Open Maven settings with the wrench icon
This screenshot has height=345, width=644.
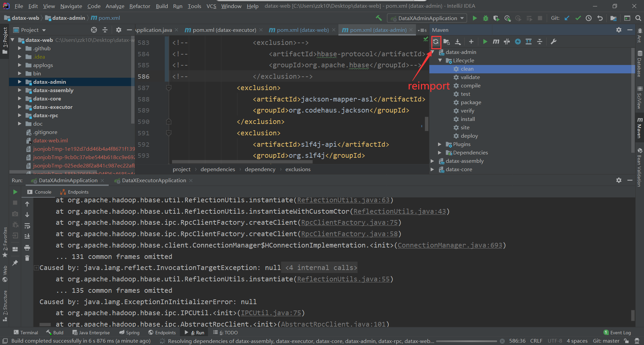[x=553, y=42]
